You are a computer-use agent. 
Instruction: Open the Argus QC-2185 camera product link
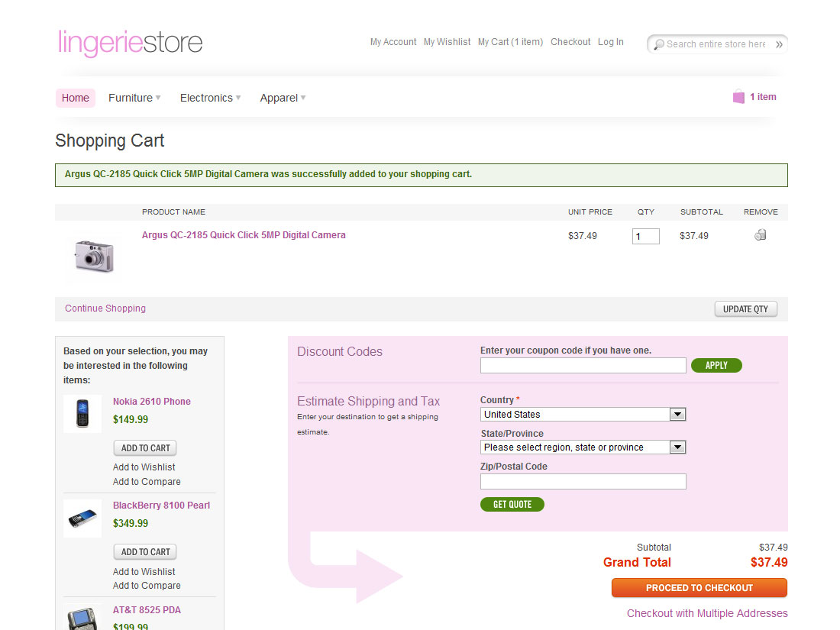tap(244, 235)
